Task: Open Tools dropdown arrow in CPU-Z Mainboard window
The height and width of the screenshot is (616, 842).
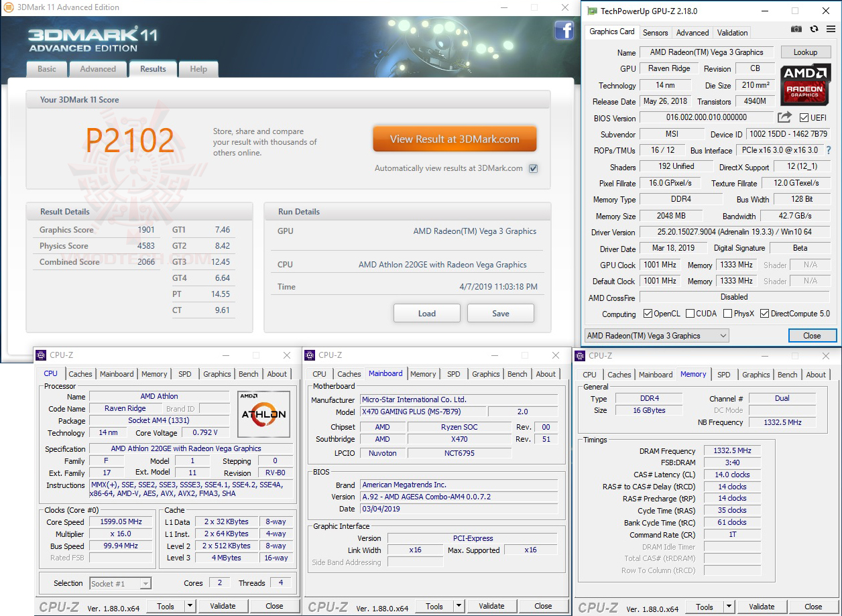Action: tap(459, 606)
